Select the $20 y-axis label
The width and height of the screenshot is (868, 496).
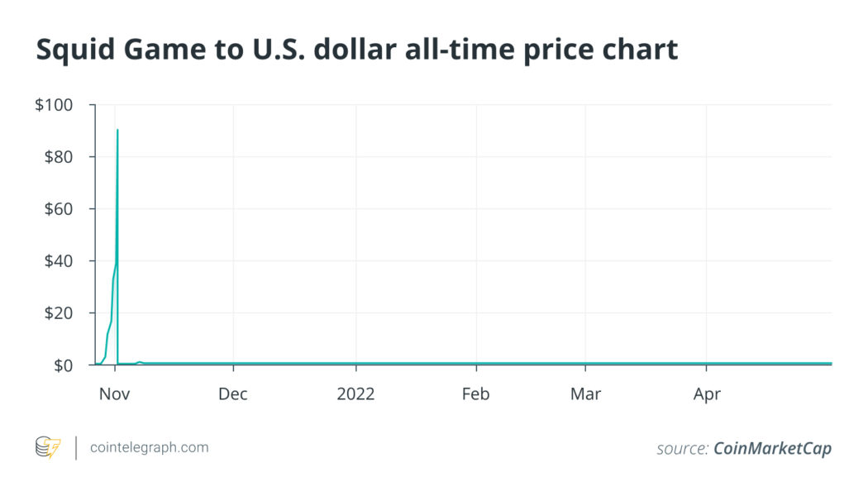pyautogui.click(x=64, y=313)
